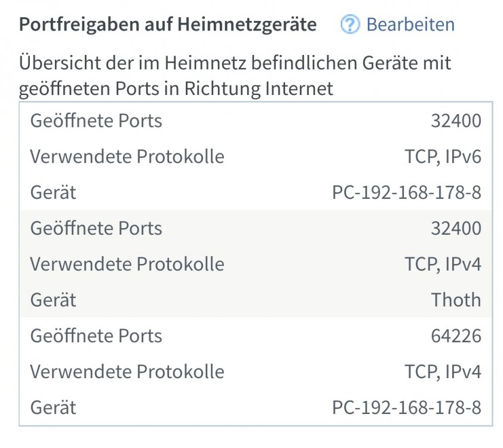Click the Bearbeiten link
This screenshot has width=503, height=448.
(x=410, y=24)
